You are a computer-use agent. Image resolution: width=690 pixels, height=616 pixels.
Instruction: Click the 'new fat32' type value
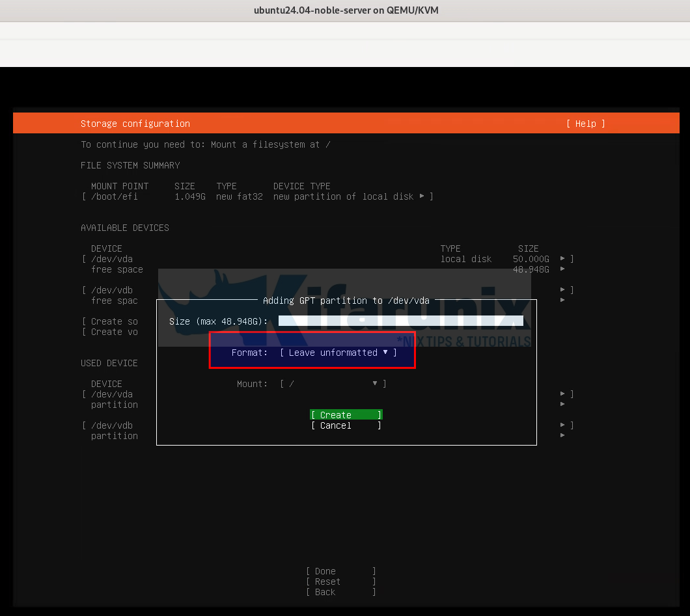tap(240, 196)
